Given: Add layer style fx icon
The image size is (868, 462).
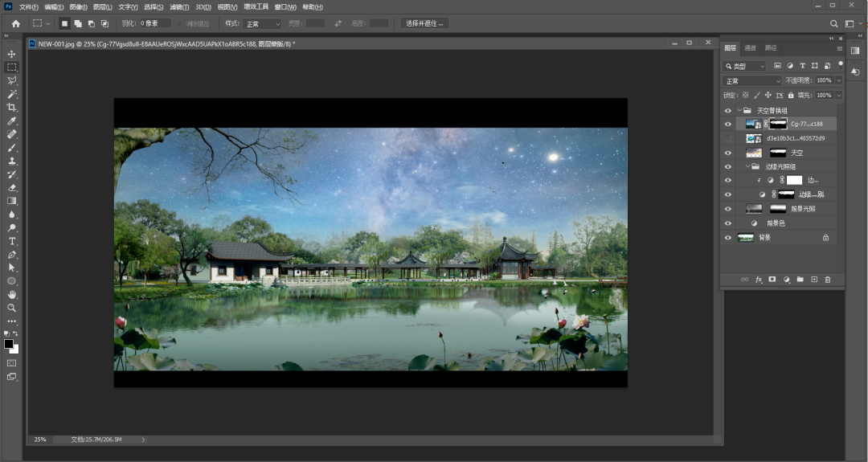Looking at the screenshot, I should click(759, 280).
